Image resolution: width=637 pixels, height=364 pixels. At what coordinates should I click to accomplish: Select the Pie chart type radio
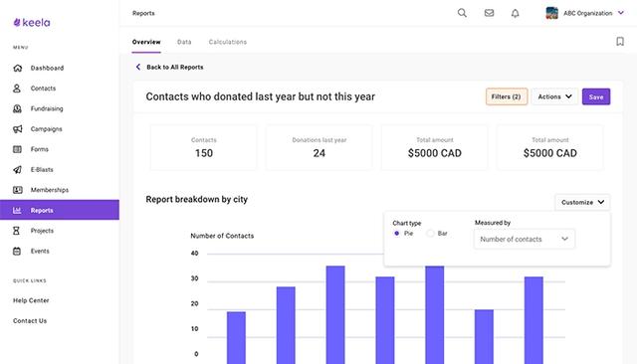(396, 234)
